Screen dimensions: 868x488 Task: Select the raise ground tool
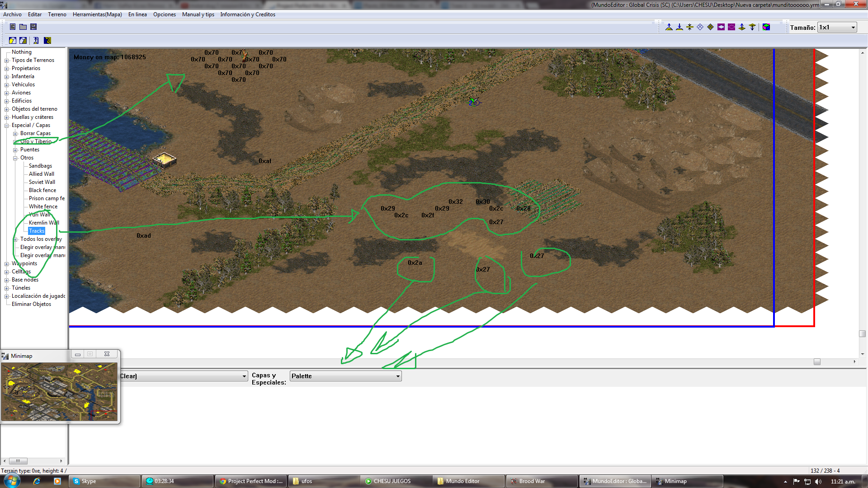[x=669, y=27]
